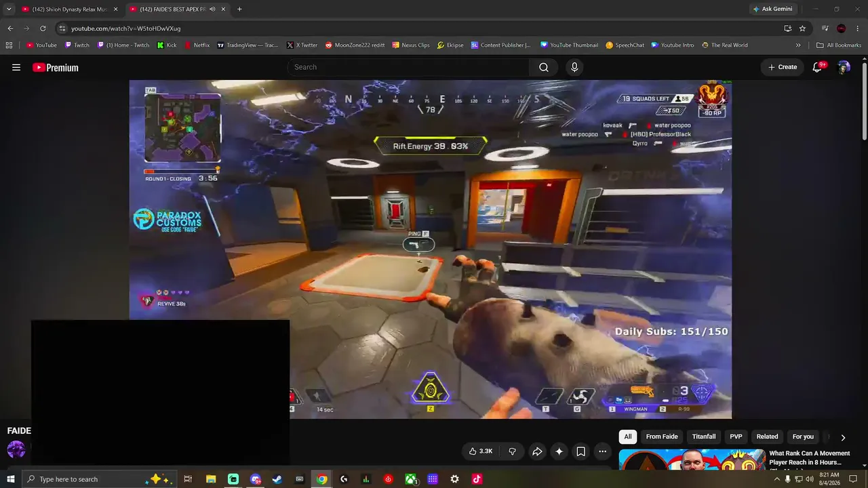Open the Create menu
The height and width of the screenshot is (488, 868).
coord(783,67)
